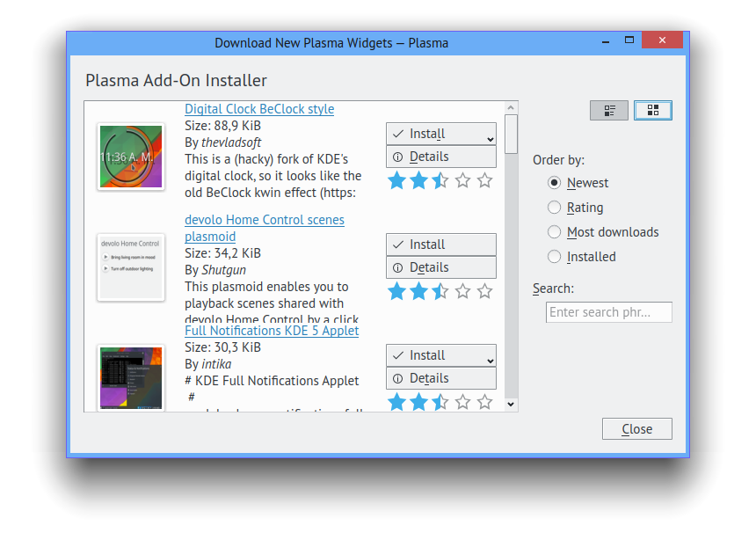The width and height of the screenshot is (756, 533).
Task: Open Full Notifications KDE 5 Applet link
Action: [272, 331]
